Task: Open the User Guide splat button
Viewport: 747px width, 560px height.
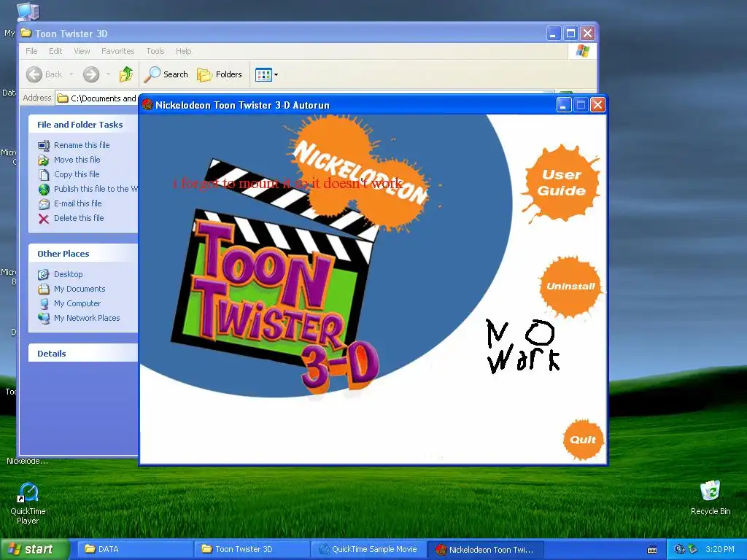Action: [561, 183]
